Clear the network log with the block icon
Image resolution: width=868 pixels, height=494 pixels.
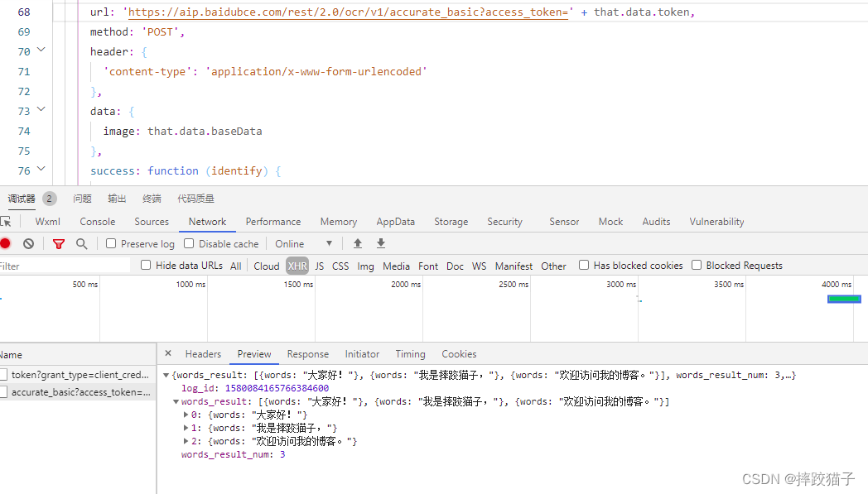[x=29, y=243]
